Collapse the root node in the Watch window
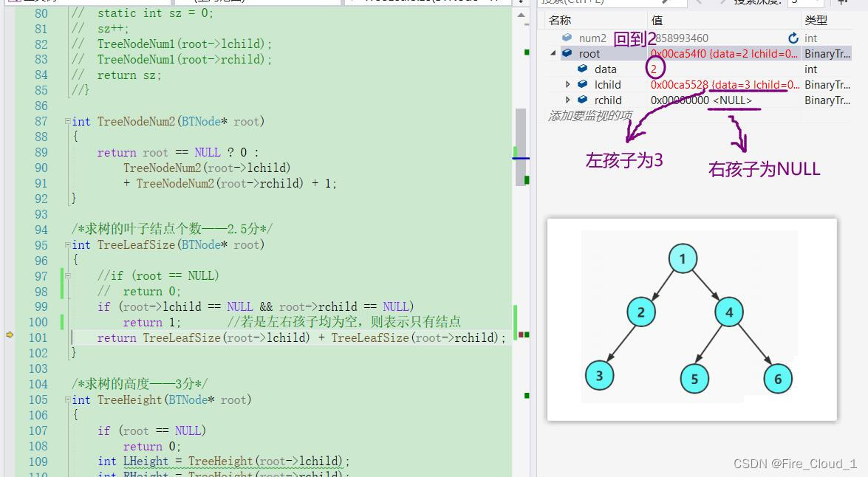The width and height of the screenshot is (868, 477). 553,53
